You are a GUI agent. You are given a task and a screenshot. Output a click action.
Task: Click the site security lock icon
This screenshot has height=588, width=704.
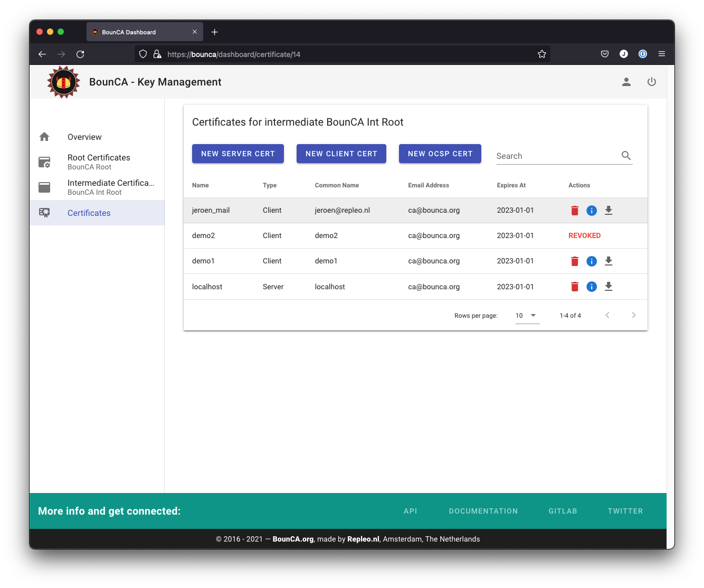click(x=157, y=54)
